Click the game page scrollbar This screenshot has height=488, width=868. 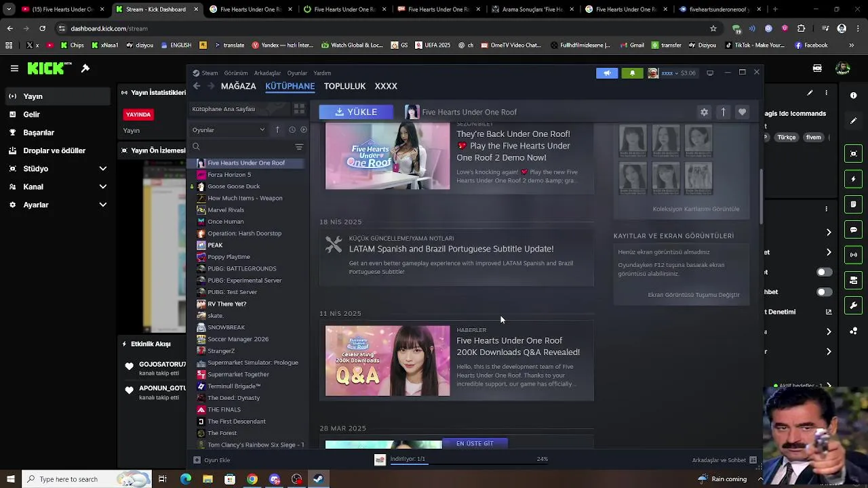coord(761,197)
